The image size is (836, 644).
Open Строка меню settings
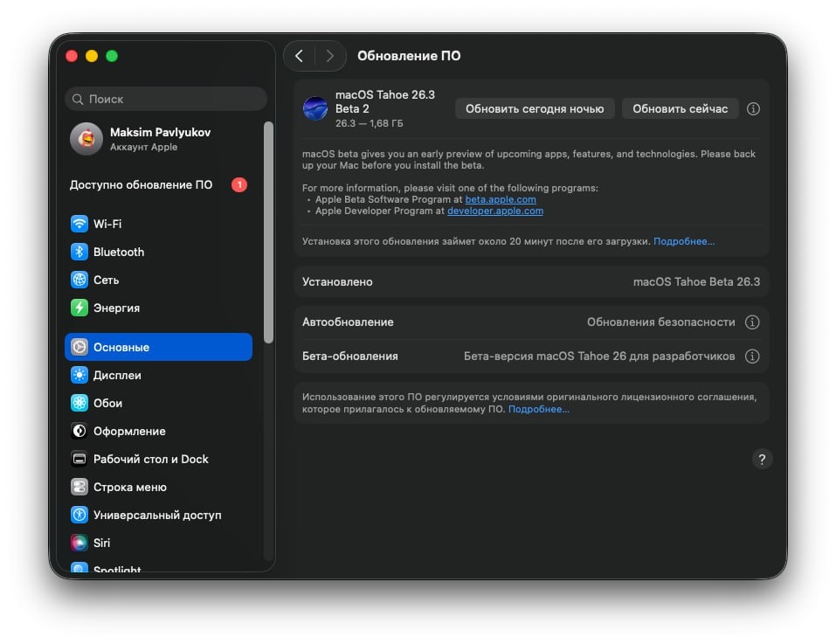[158, 487]
